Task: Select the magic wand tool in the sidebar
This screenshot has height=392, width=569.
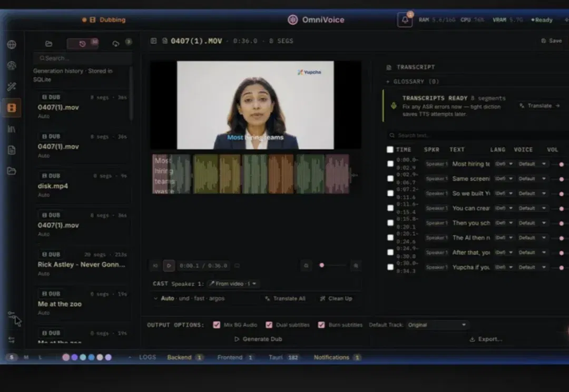Action: click(12, 87)
